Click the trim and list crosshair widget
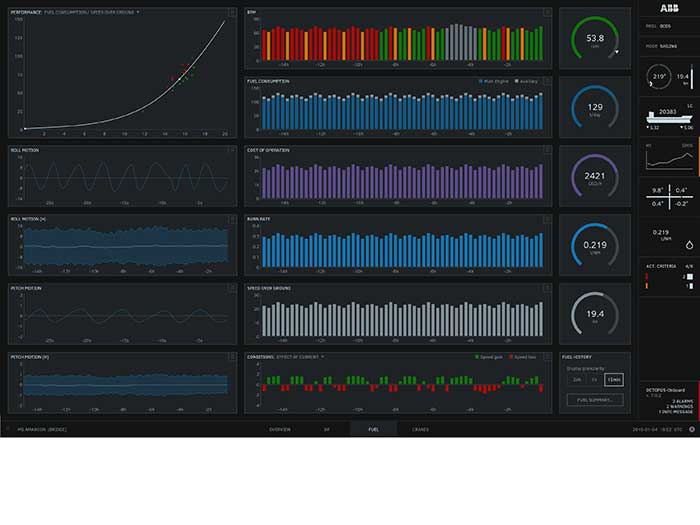This screenshot has height=525, width=700. pyautogui.click(x=669, y=196)
